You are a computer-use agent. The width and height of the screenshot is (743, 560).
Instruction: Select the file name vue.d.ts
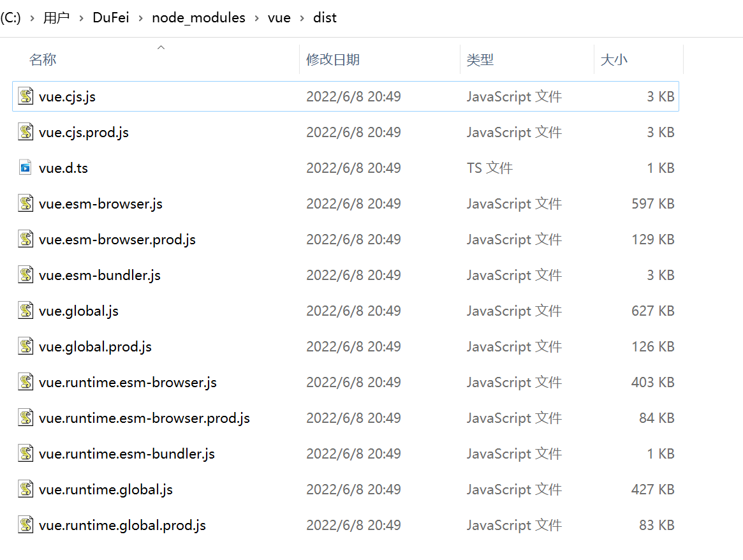(x=64, y=168)
